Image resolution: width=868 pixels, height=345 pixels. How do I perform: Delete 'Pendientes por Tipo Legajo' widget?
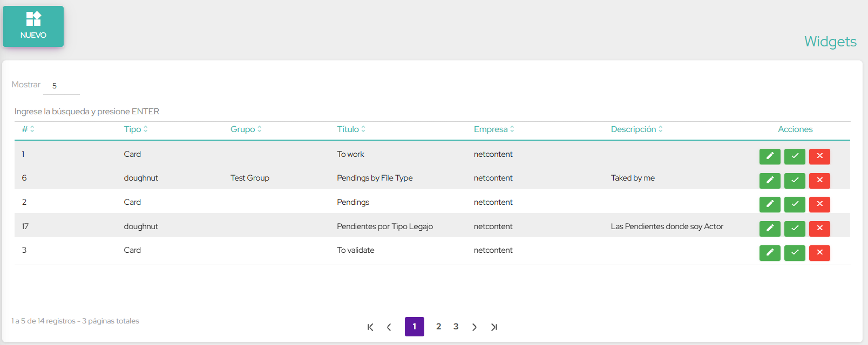coord(819,229)
